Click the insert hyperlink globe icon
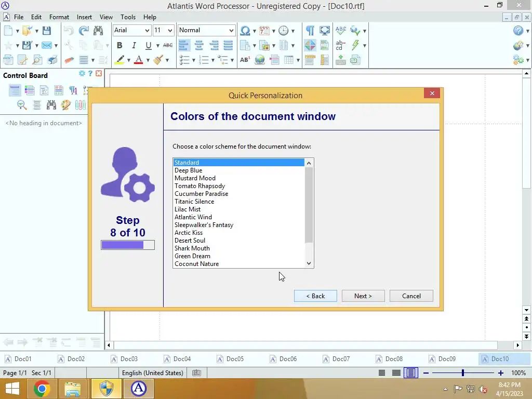The image size is (532, 399). [260, 60]
